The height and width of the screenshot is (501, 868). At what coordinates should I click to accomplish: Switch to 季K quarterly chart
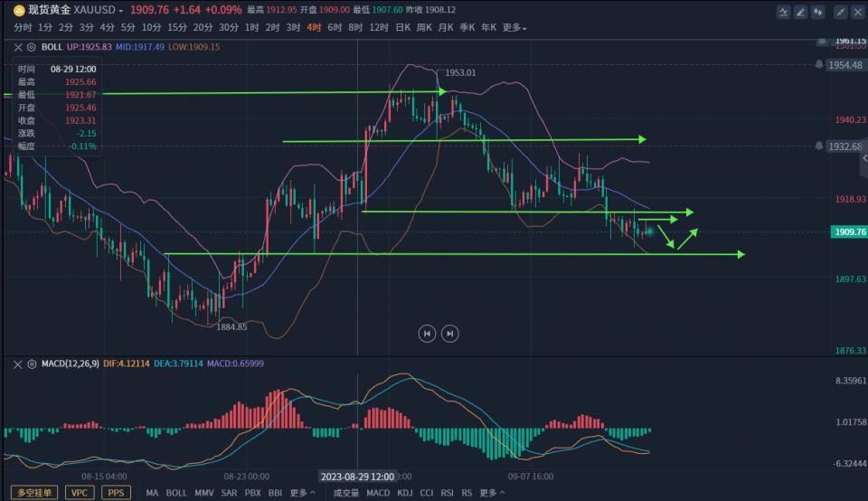pyautogui.click(x=467, y=27)
